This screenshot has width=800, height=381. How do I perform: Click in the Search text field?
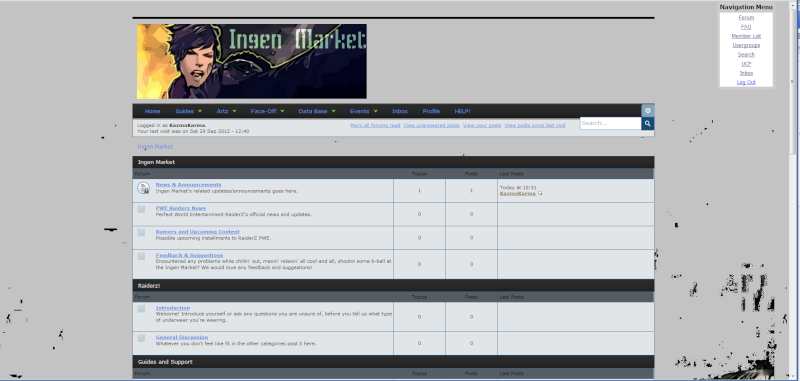(x=610, y=123)
